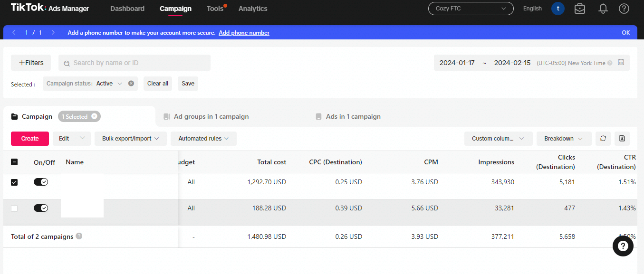Sort by Total cost column header
This screenshot has height=274, width=644.
(x=271, y=162)
